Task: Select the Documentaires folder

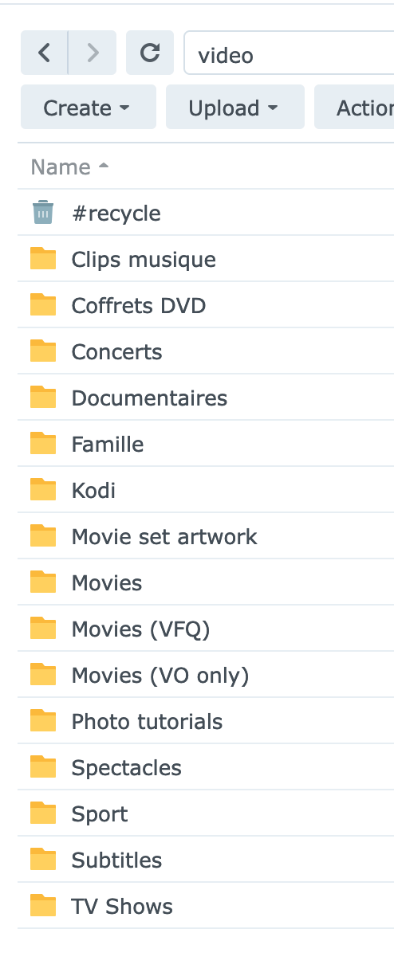Action: [206, 398]
